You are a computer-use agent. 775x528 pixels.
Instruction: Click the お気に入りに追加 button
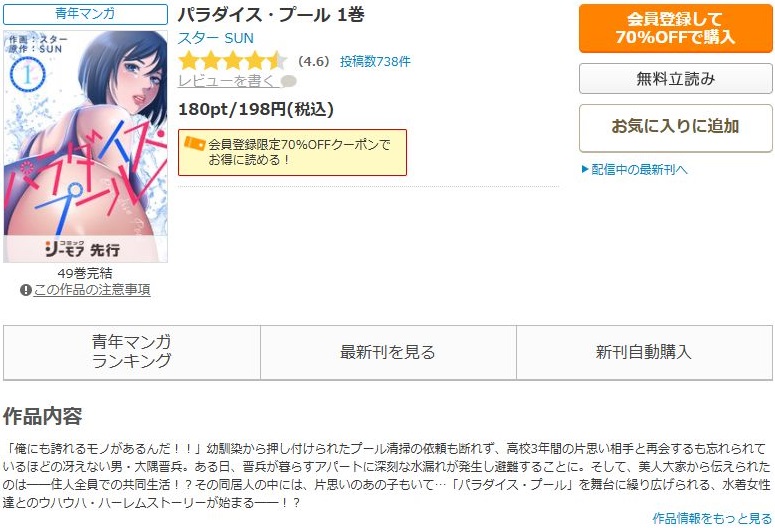coord(675,128)
